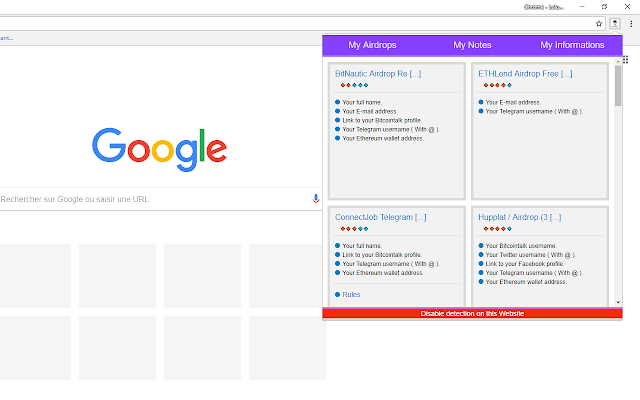Click 'Your Ethereum wallet address.' in BitNautic card
Screen dimensions: 640x400
coord(383,138)
